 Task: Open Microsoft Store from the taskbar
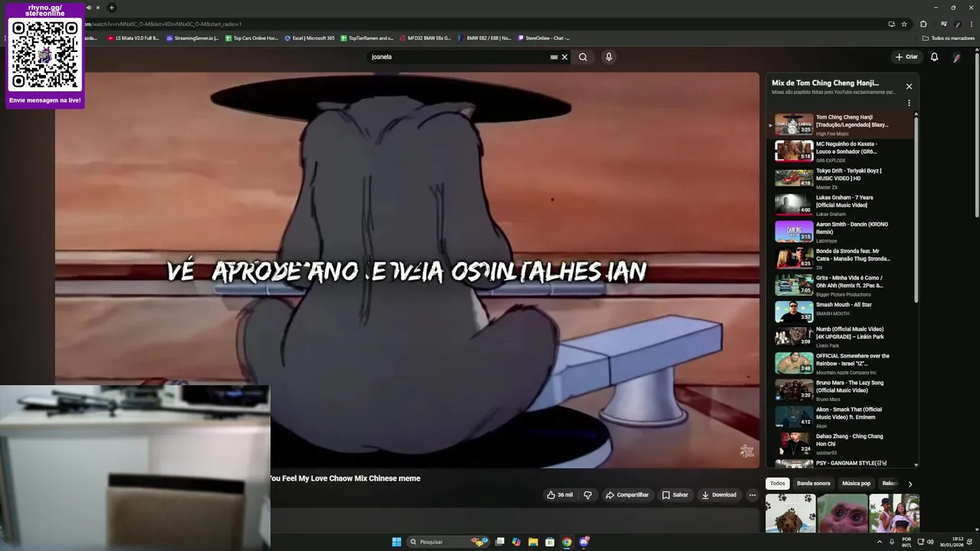pos(550,542)
